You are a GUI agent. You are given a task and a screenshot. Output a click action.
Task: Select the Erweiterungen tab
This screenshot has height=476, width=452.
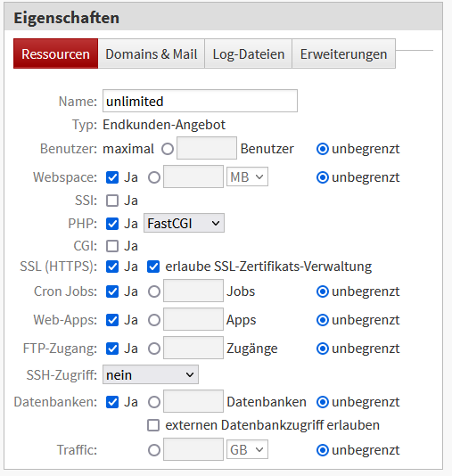point(343,53)
